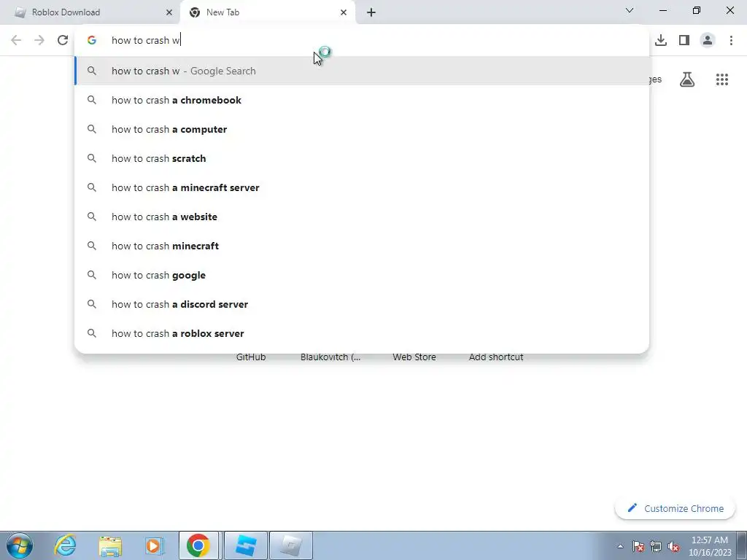The height and width of the screenshot is (560, 747).
Task: Open the Blaukovitch shortcut
Action: click(x=330, y=357)
